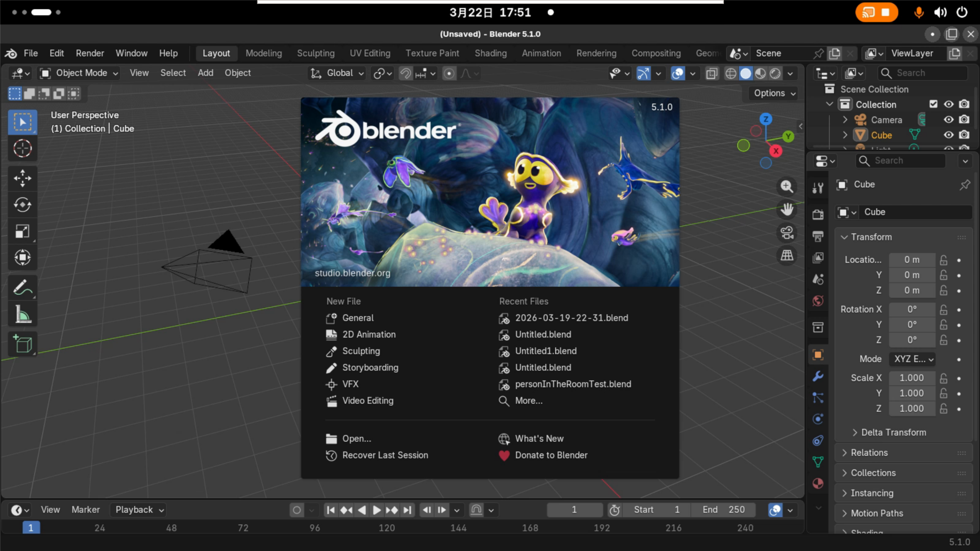
Task: Click the pan view hand icon
Action: point(787,209)
